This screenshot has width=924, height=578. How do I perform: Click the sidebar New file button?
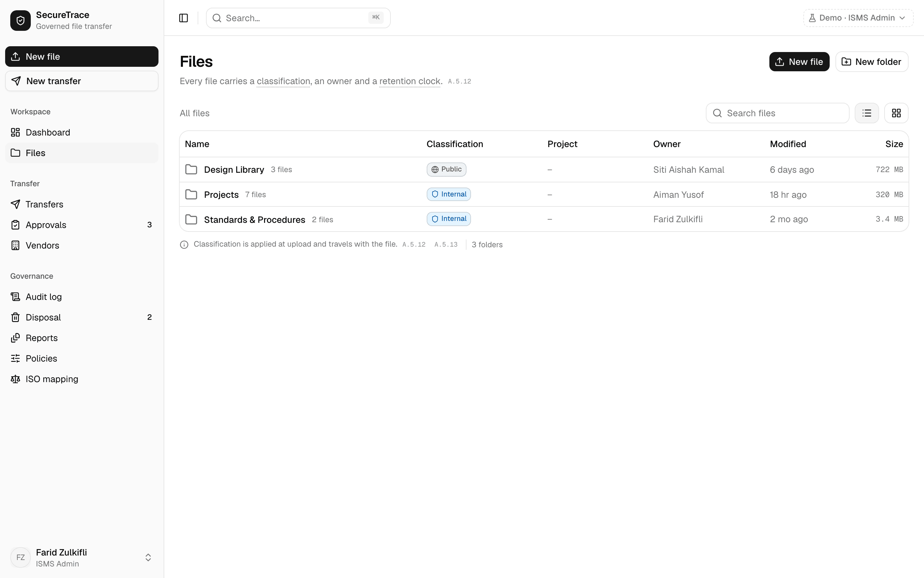tap(82, 57)
